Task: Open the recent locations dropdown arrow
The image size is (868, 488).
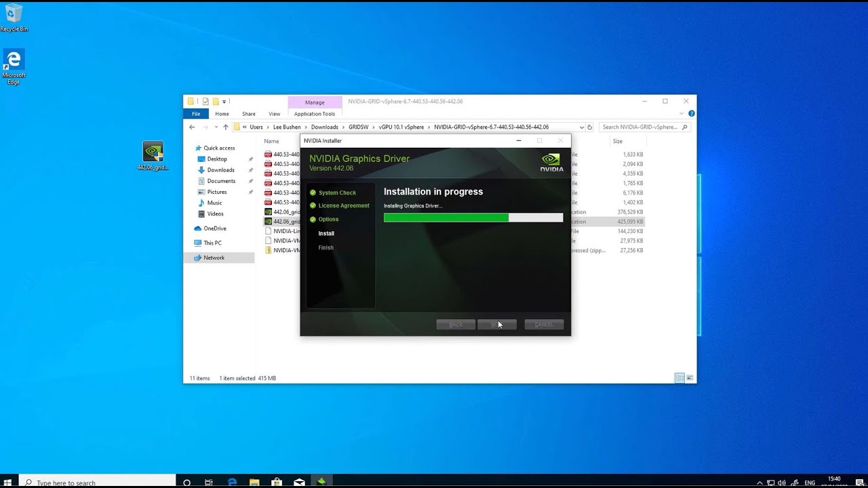Action: [x=216, y=127]
